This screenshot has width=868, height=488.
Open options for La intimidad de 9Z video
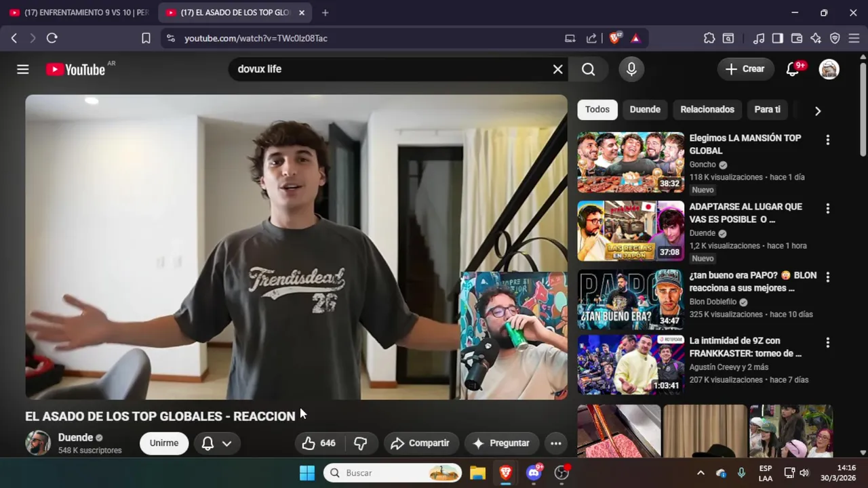click(827, 342)
